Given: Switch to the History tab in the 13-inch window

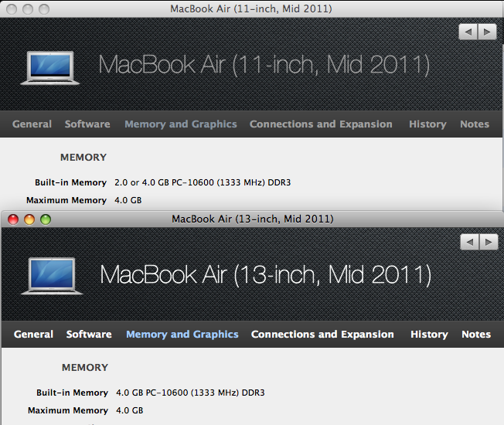Looking at the screenshot, I should point(429,334).
